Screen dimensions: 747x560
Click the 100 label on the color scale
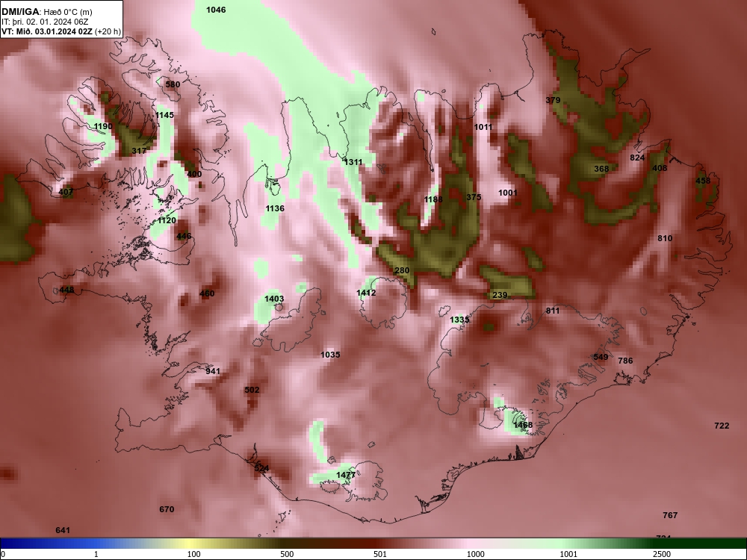tap(193, 554)
